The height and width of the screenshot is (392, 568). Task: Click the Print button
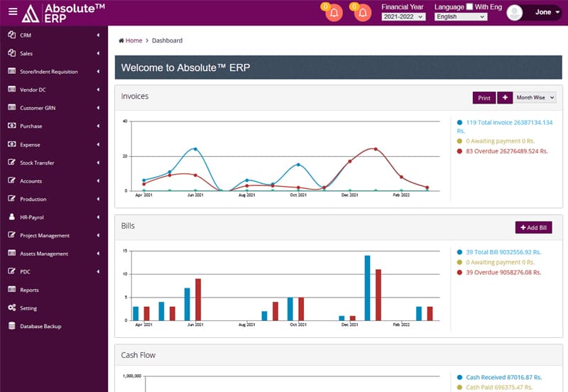coord(484,98)
